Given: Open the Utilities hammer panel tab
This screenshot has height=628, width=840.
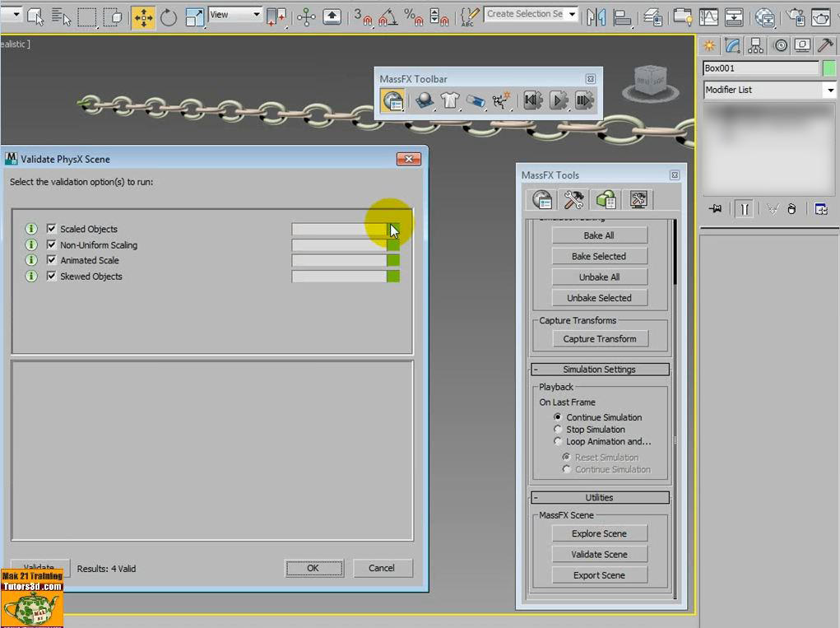Looking at the screenshot, I should coord(825,45).
